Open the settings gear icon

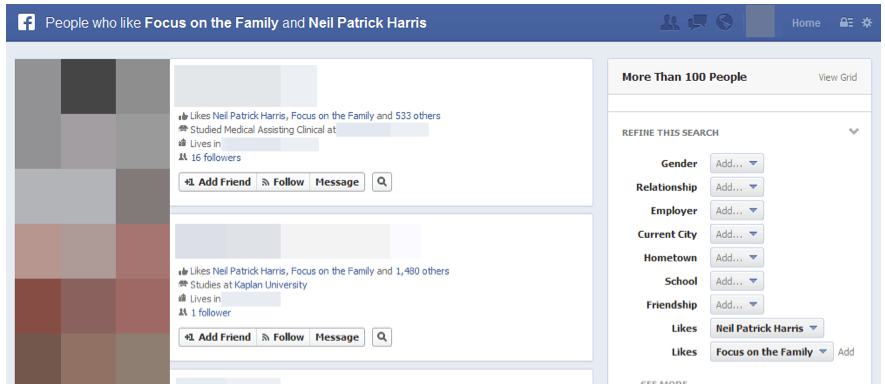tap(867, 23)
